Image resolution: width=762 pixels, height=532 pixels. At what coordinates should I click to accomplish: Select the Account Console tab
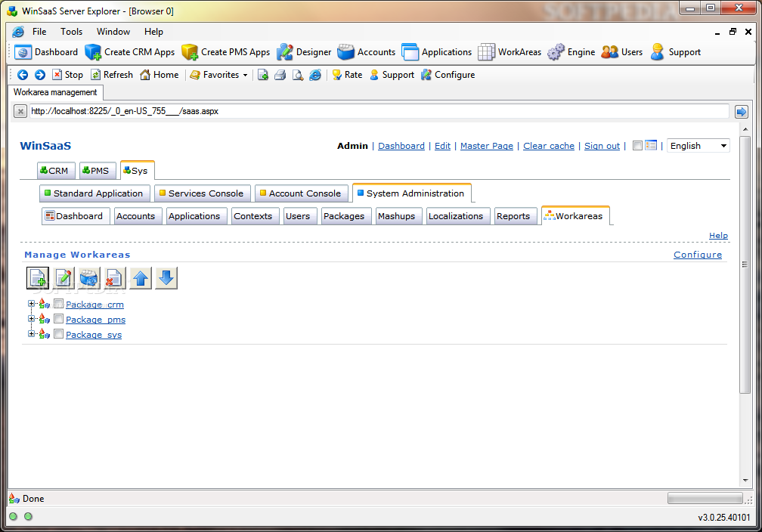[302, 193]
